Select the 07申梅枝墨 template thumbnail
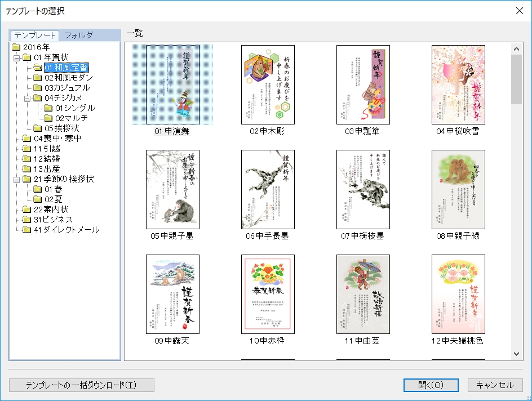This screenshot has height=401, width=532. point(363,189)
